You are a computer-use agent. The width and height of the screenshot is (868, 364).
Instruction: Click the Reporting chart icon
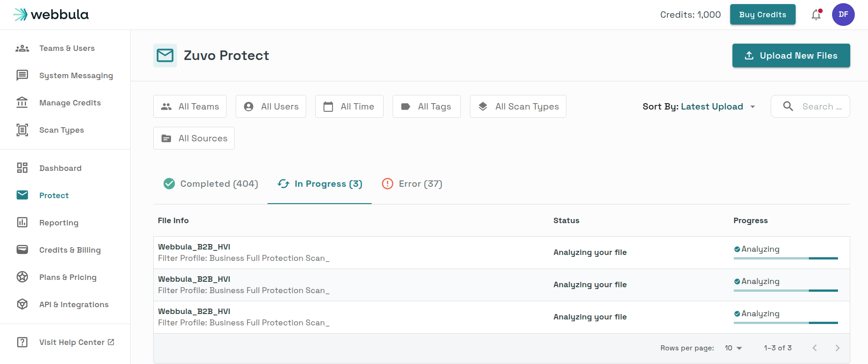point(22,223)
